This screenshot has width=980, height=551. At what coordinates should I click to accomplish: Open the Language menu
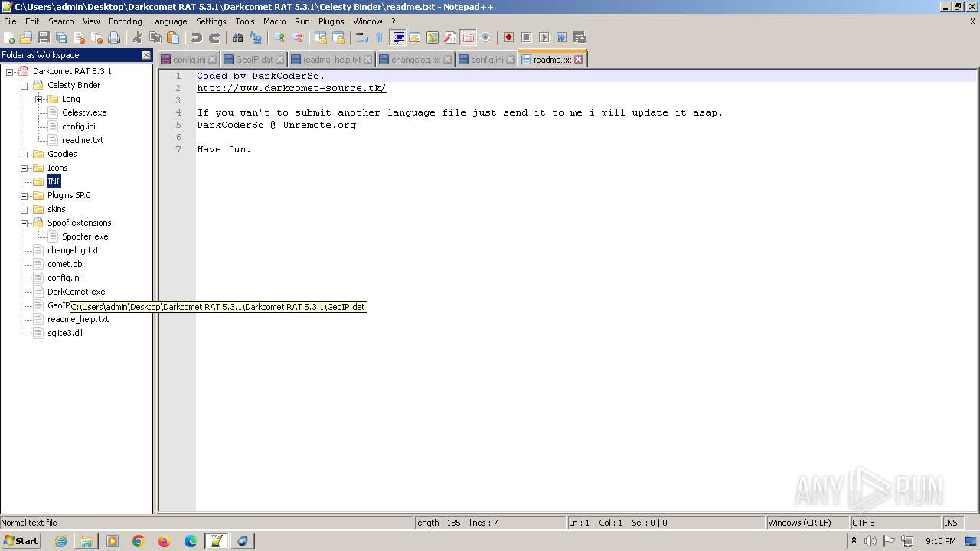(x=169, y=21)
